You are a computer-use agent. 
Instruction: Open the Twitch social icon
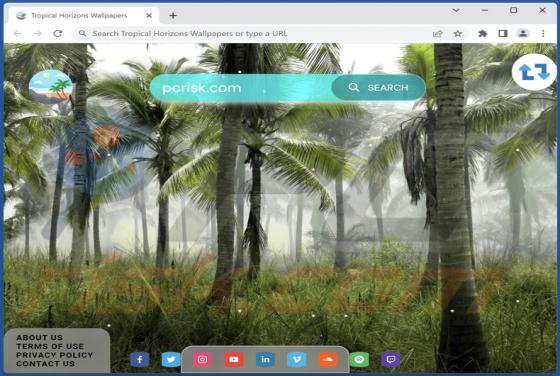coord(391,360)
